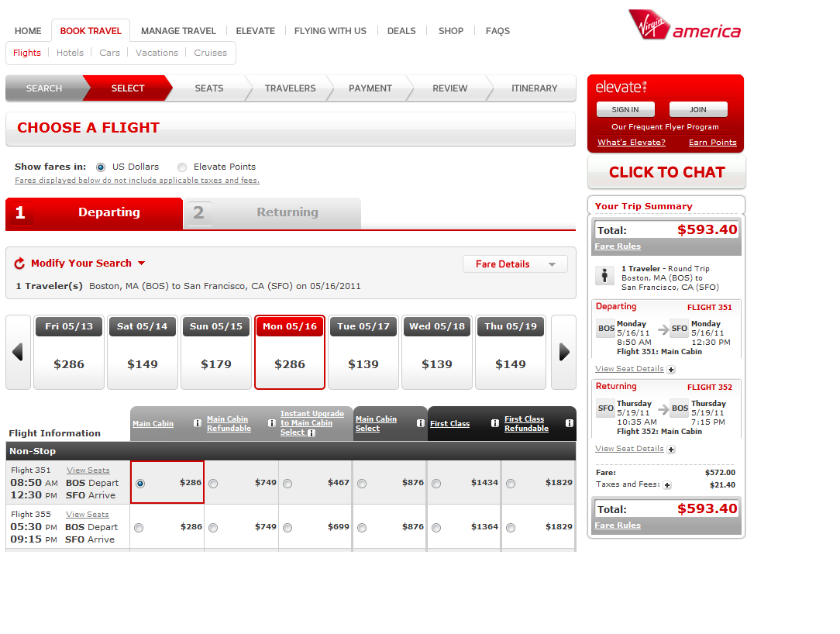Screen dimensions: 840x634
Task: Open the Deals menu item
Action: pos(401,31)
